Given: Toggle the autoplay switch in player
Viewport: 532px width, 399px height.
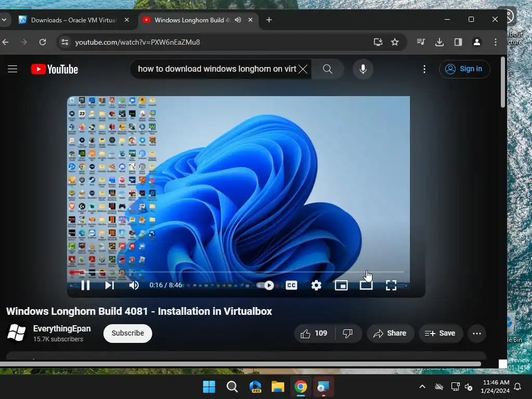Looking at the screenshot, I should point(265,285).
